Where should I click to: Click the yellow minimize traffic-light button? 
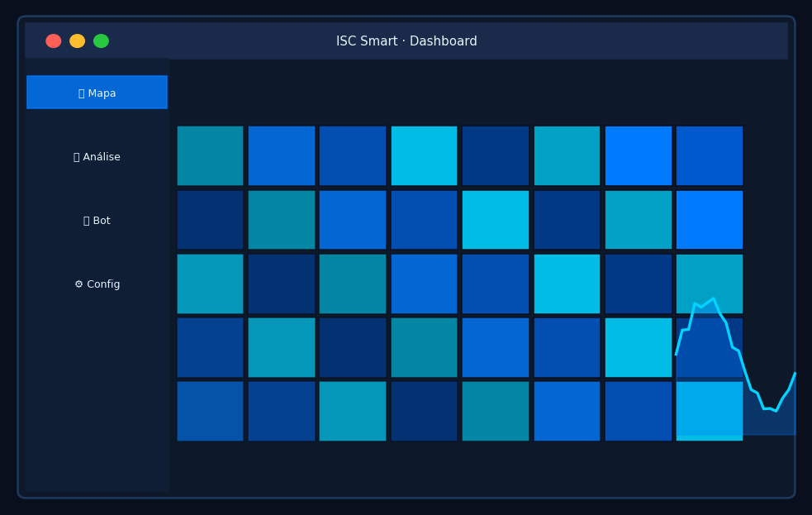tap(77, 40)
